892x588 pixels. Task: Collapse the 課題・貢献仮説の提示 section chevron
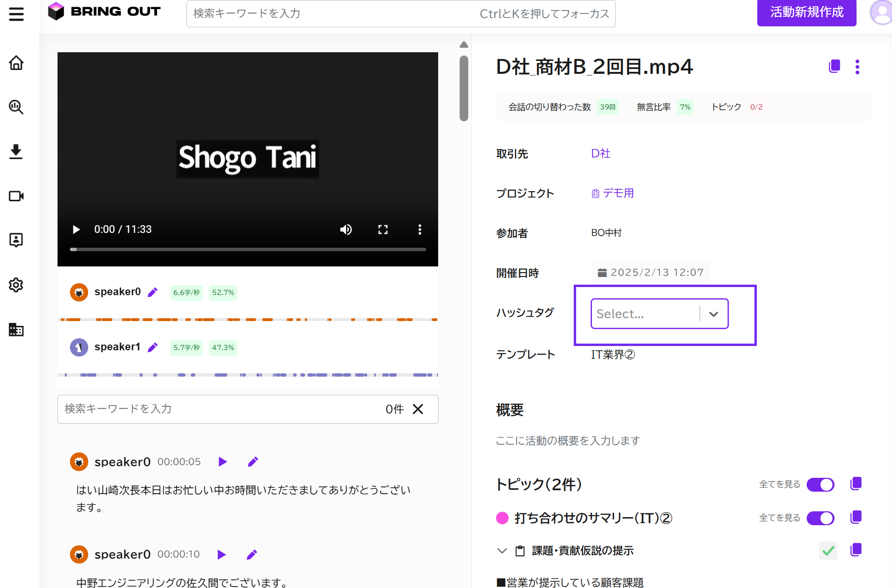coord(502,551)
